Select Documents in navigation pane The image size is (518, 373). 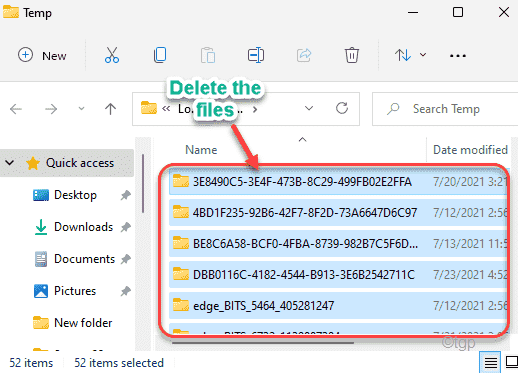[84, 259]
